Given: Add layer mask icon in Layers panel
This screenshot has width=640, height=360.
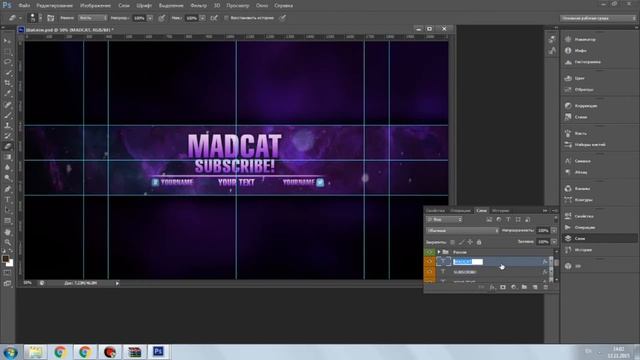Looking at the screenshot, I should (x=503, y=287).
